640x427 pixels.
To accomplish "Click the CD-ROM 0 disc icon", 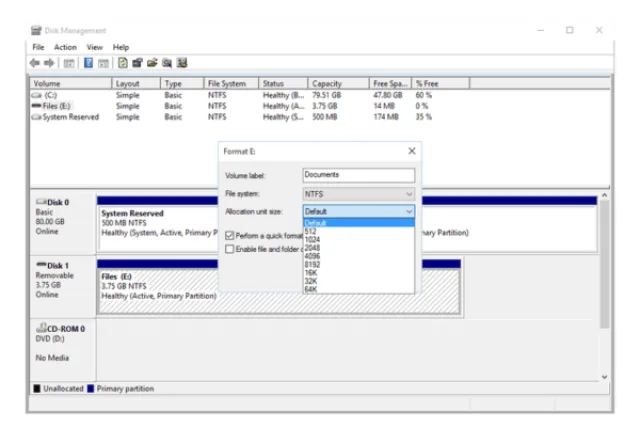I will 41,327.
